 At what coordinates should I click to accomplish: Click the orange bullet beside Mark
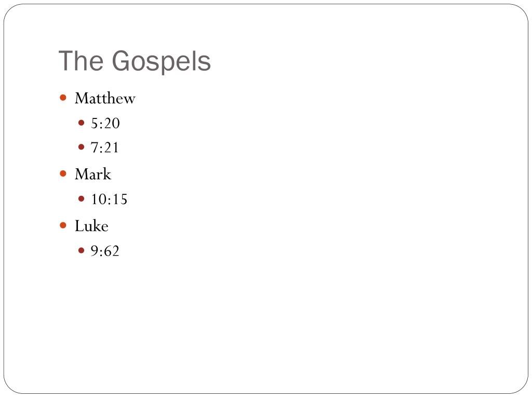point(63,174)
